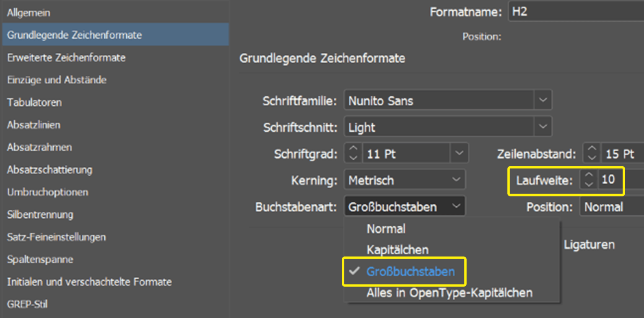
Task: Go to Einzüge und Abstände
Action: coord(57,80)
